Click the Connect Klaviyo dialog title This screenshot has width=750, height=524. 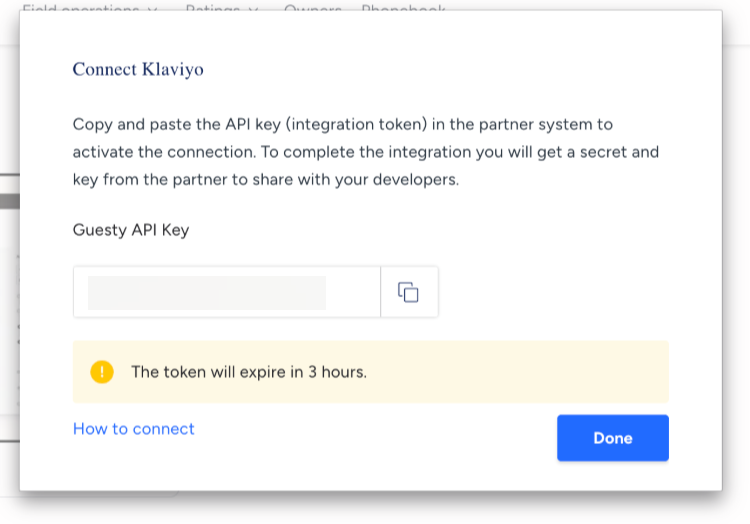click(x=138, y=70)
